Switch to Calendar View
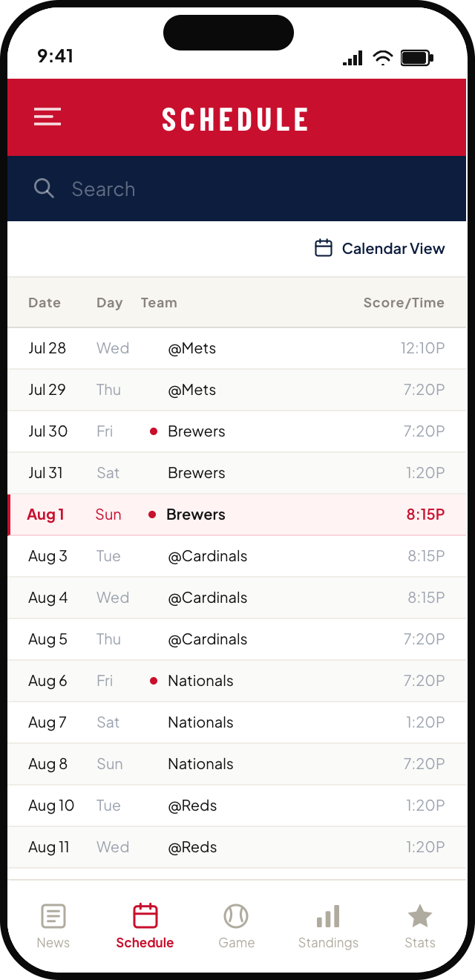475x980 pixels. 380,249
